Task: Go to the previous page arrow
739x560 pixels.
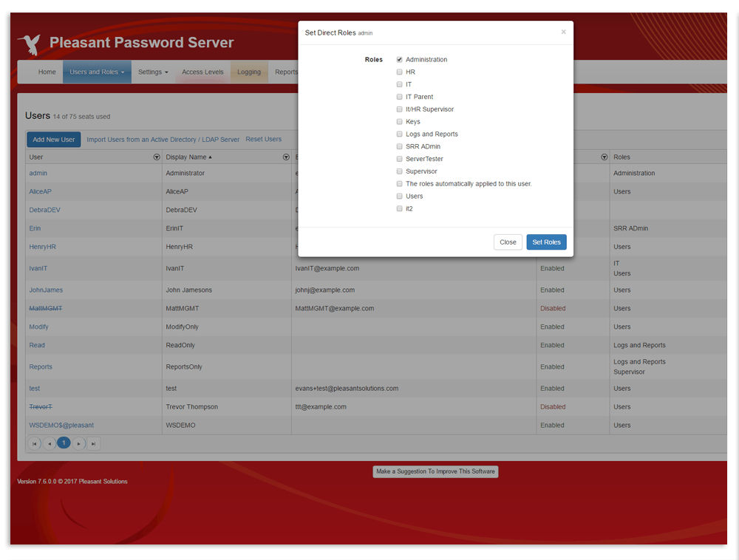Action: tap(50, 443)
